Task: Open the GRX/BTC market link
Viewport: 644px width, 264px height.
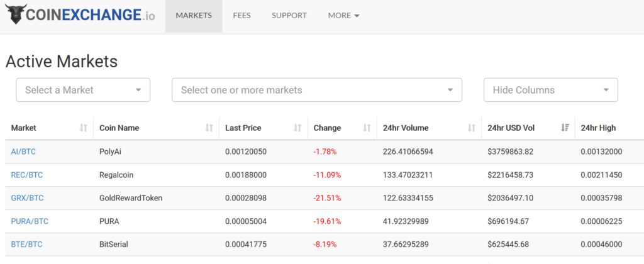Action: 27,198
